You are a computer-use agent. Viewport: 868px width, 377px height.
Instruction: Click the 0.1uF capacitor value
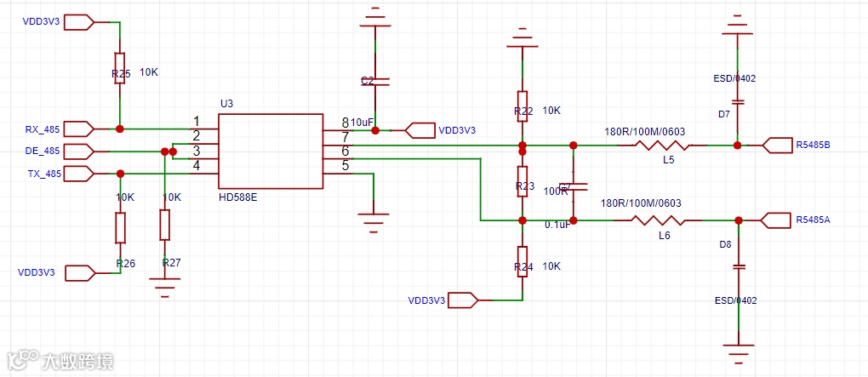[557, 225]
